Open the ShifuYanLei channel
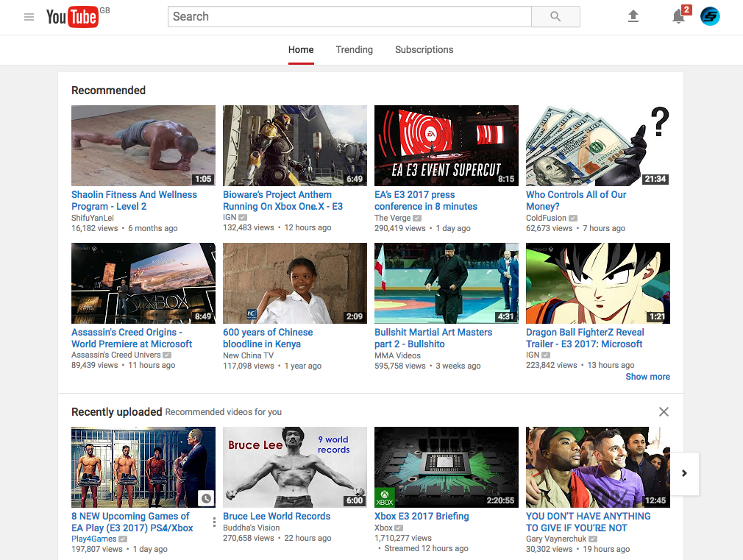Viewport: 743px width, 560px height. click(x=93, y=218)
